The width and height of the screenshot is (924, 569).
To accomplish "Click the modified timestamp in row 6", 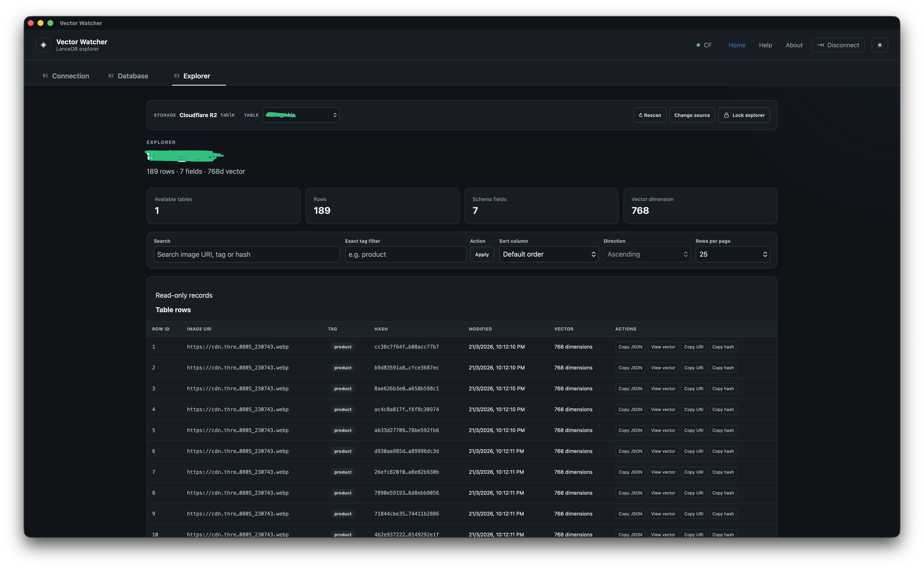I will [496, 451].
